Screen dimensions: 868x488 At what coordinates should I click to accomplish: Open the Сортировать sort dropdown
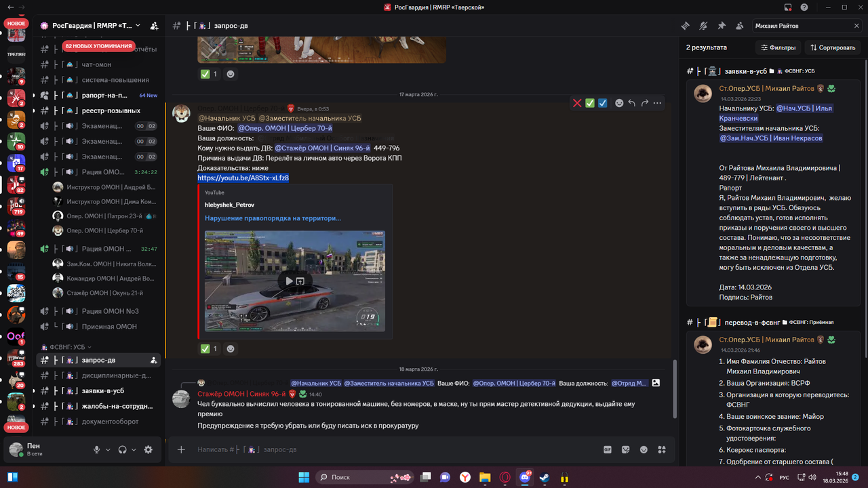pos(833,47)
